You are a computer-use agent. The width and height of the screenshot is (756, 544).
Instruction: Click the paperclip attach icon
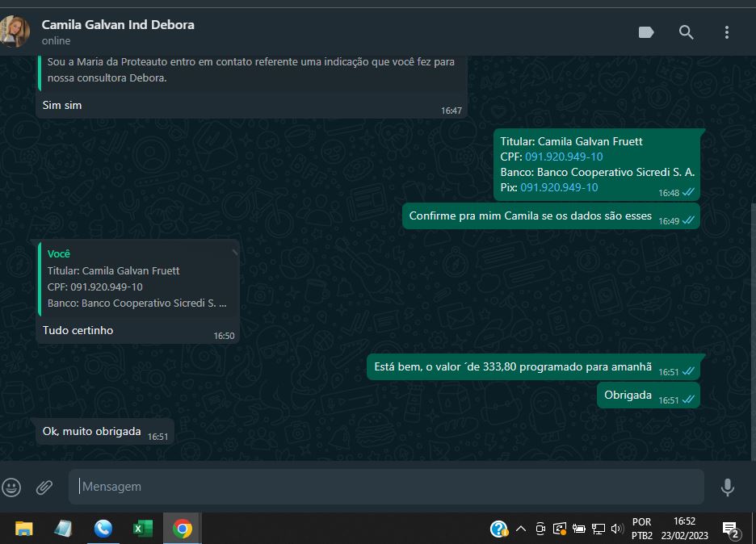(x=44, y=487)
